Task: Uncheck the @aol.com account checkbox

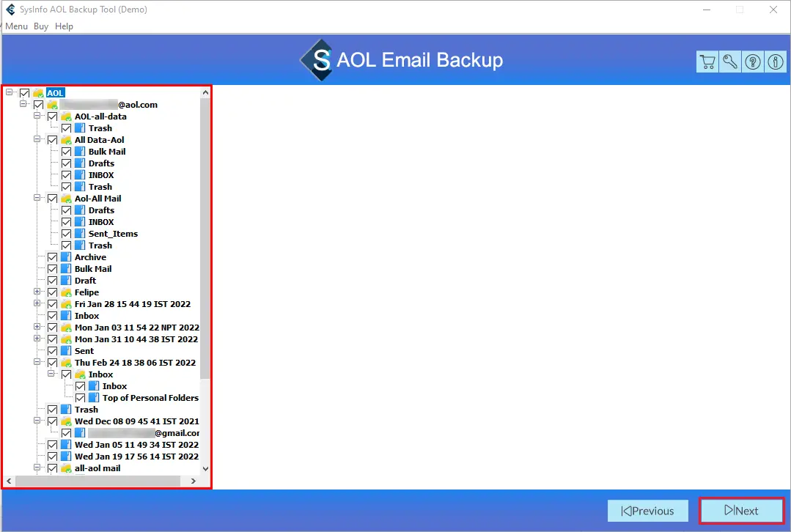Action: pyautogui.click(x=38, y=105)
